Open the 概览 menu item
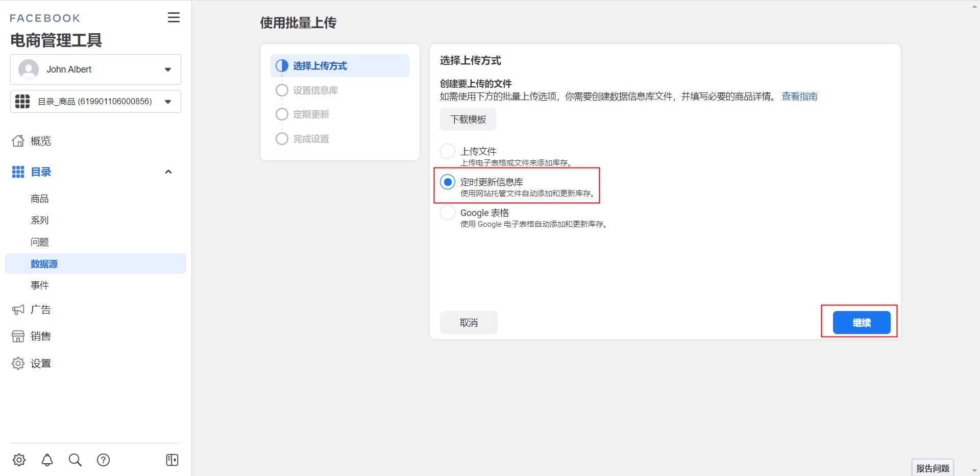Image resolution: width=980 pixels, height=476 pixels. point(41,141)
